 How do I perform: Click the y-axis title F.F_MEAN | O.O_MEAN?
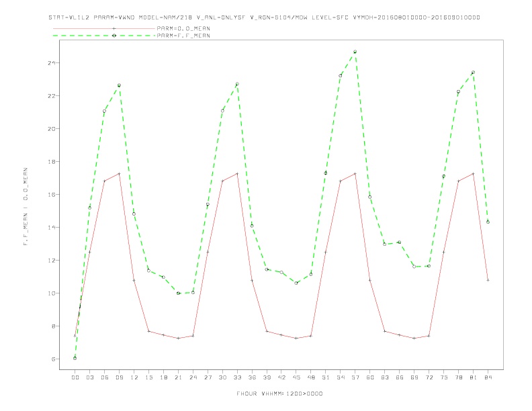coord(26,207)
